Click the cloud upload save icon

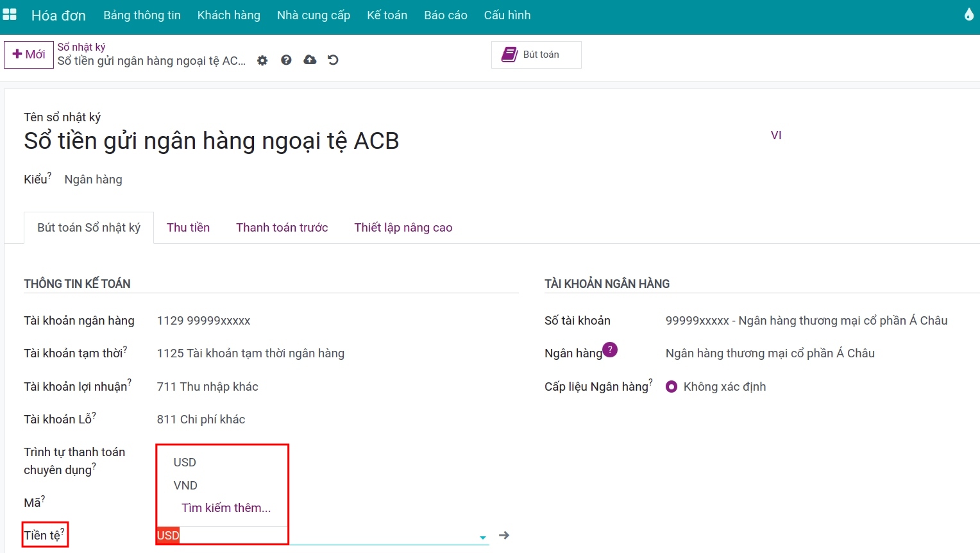[310, 60]
